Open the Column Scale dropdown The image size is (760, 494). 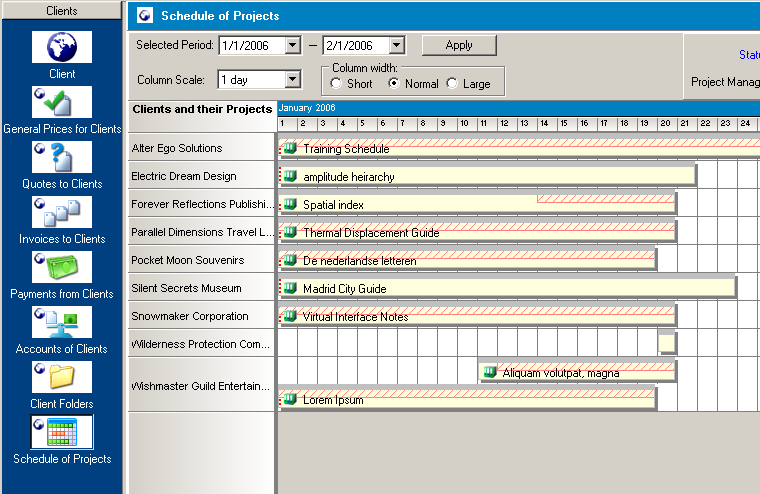292,80
